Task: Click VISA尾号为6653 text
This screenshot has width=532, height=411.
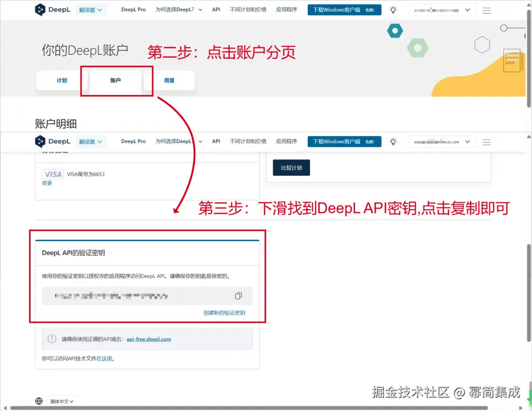Action: click(x=86, y=174)
